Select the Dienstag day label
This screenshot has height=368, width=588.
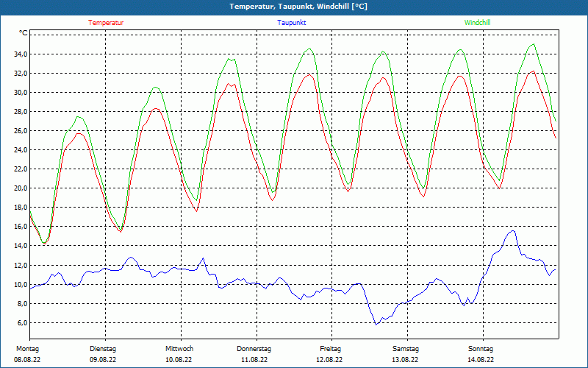(x=103, y=349)
